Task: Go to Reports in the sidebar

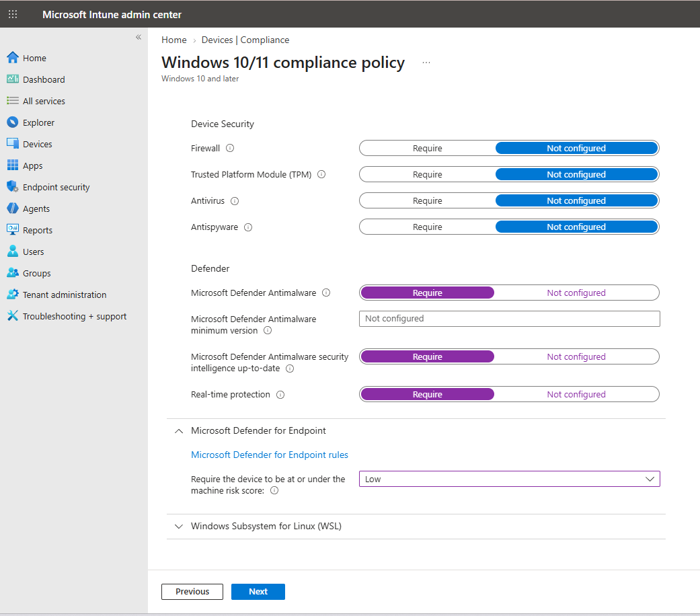Action: (38, 231)
